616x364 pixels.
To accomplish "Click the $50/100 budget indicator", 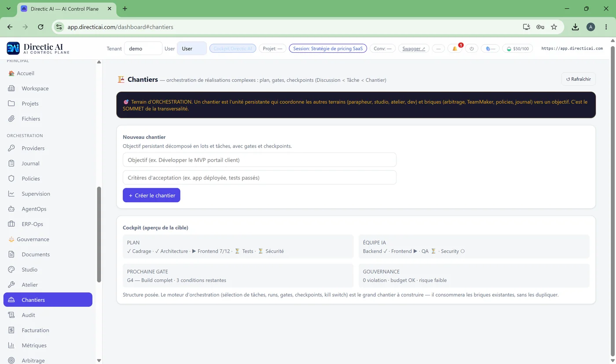I will 517,48.
